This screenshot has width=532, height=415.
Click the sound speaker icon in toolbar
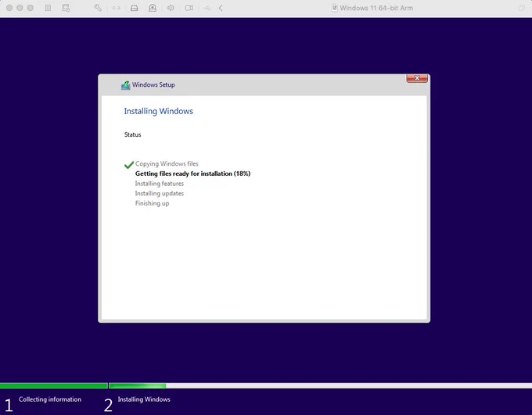click(171, 8)
